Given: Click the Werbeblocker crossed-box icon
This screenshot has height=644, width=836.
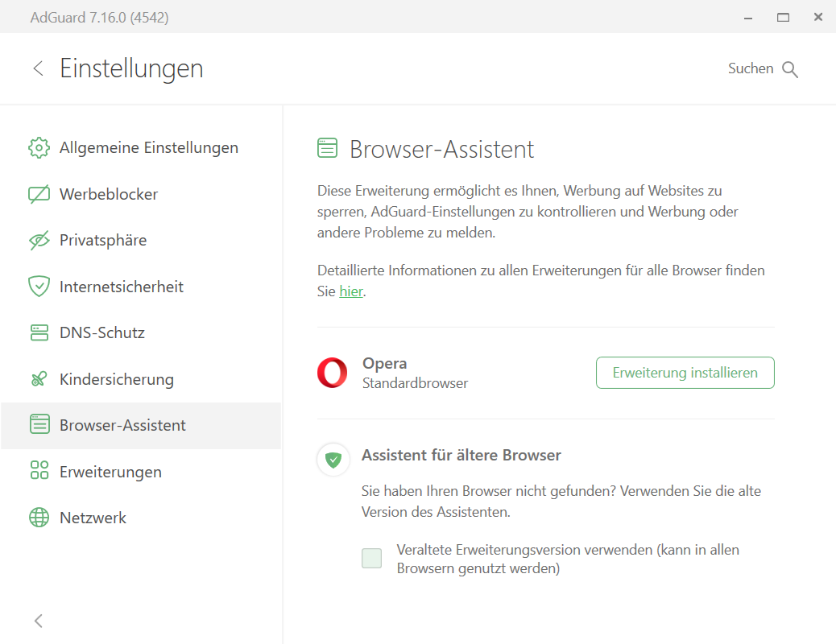Looking at the screenshot, I should [39, 194].
